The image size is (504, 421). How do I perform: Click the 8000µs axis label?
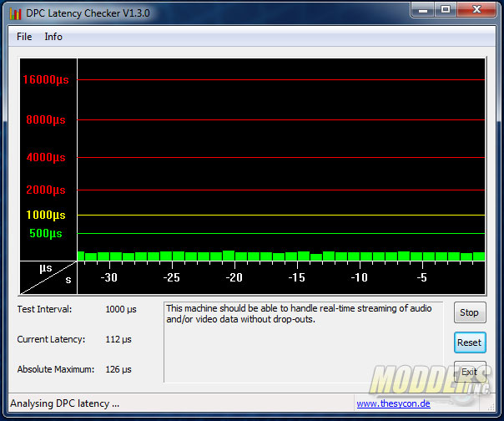point(46,119)
